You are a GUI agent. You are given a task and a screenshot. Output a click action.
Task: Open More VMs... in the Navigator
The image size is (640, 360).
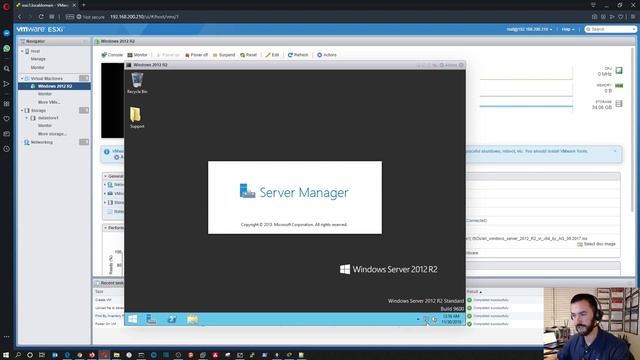pyautogui.click(x=49, y=102)
